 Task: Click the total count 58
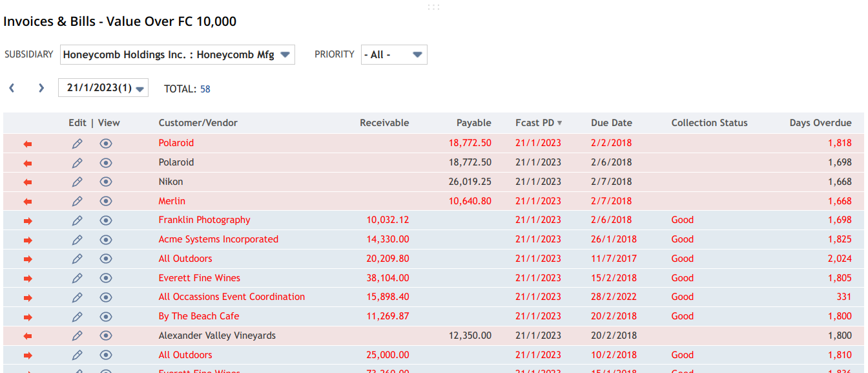[205, 89]
